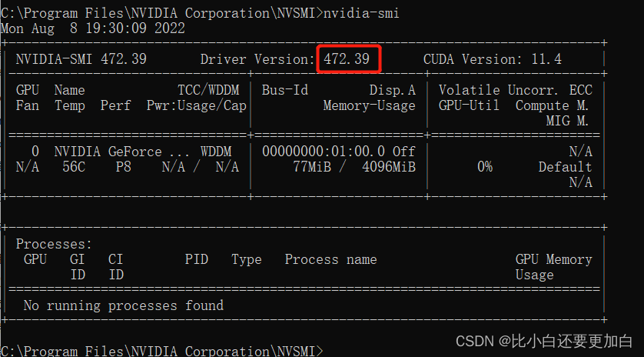Click the Compute M. header
The width and height of the screenshot is (644, 357).
(x=553, y=105)
